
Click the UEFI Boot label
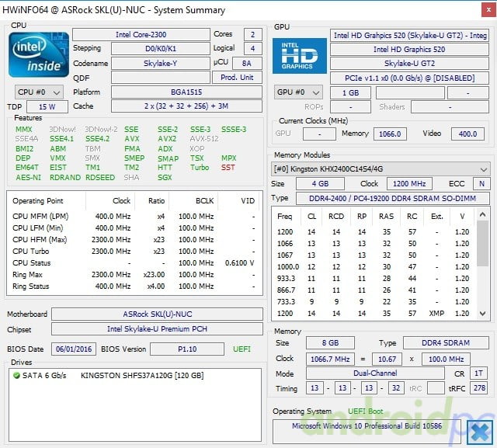tap(366, 412)
